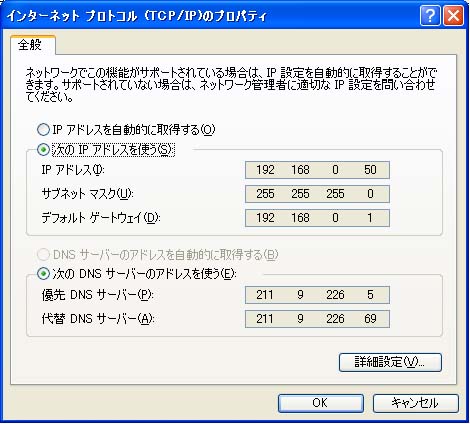This screenshot has width=470, height=424.
Task: Click first octet 255 of subnet mask
Action: tap(265, 194)
